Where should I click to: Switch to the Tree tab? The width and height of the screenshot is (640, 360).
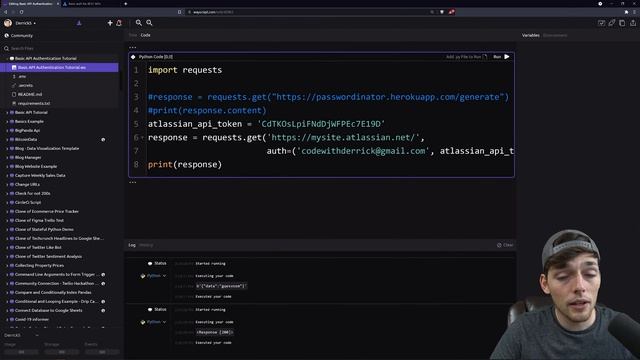point(133,36)
